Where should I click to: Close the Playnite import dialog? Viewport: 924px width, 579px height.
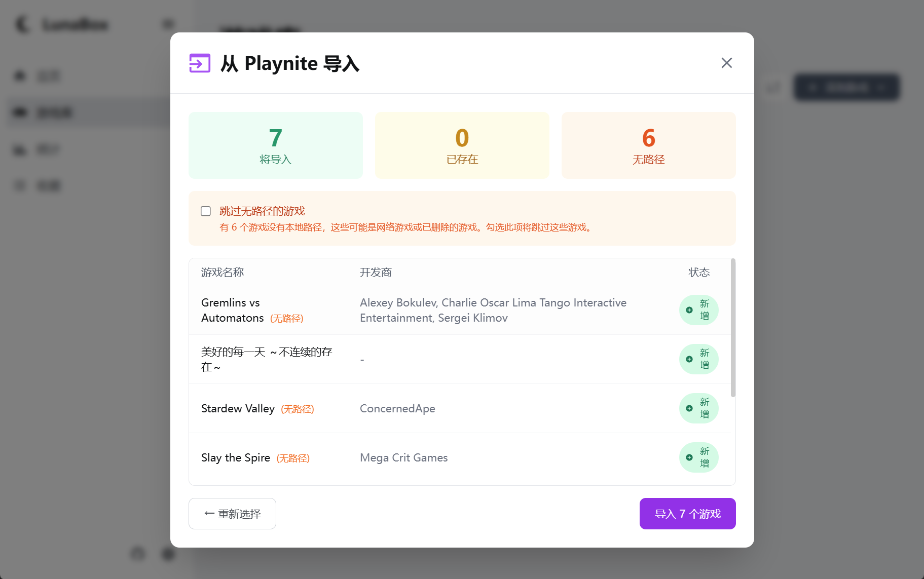coord(726,63)
